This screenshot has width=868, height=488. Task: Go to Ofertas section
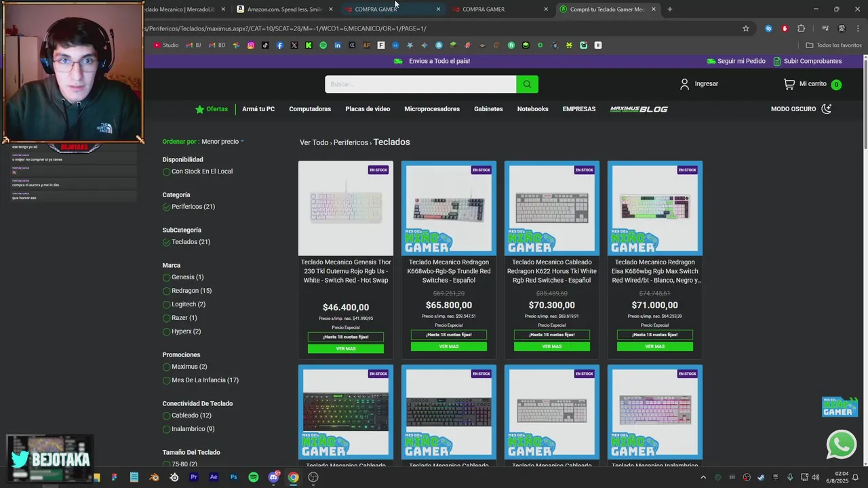coord(212,109)
